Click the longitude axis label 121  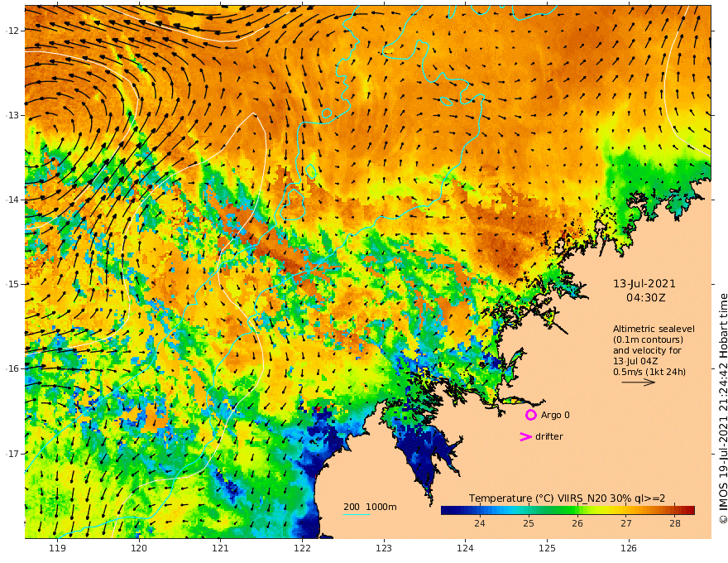click(x=221, y=548)
